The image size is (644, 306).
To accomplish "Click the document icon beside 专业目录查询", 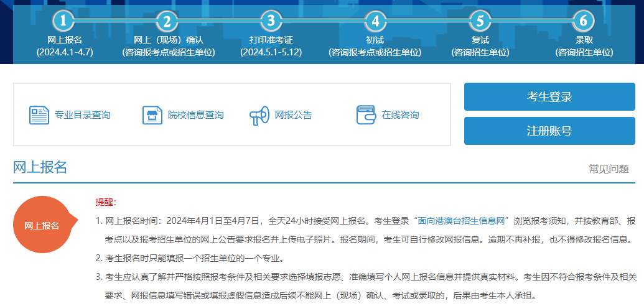I will coord(39,115).
